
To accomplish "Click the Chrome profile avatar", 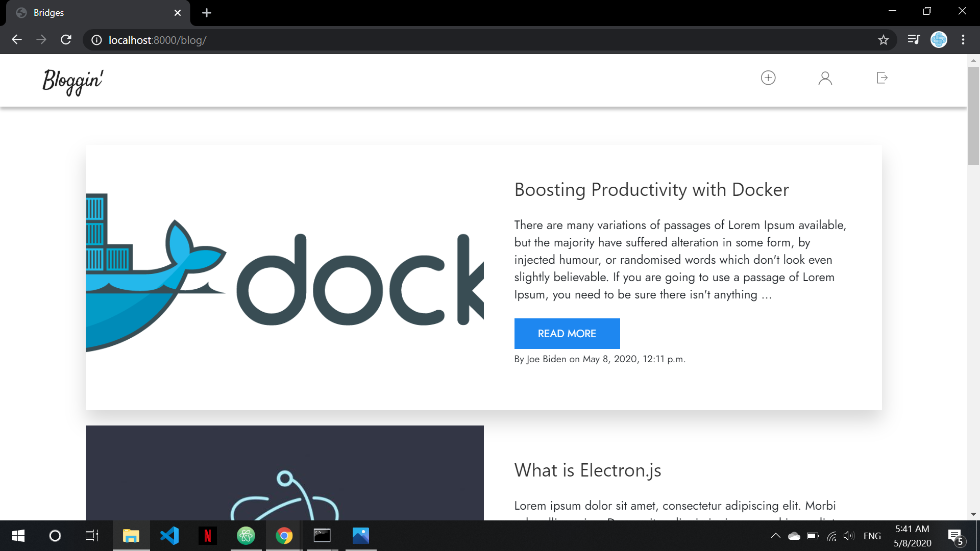I will [939, 39].
